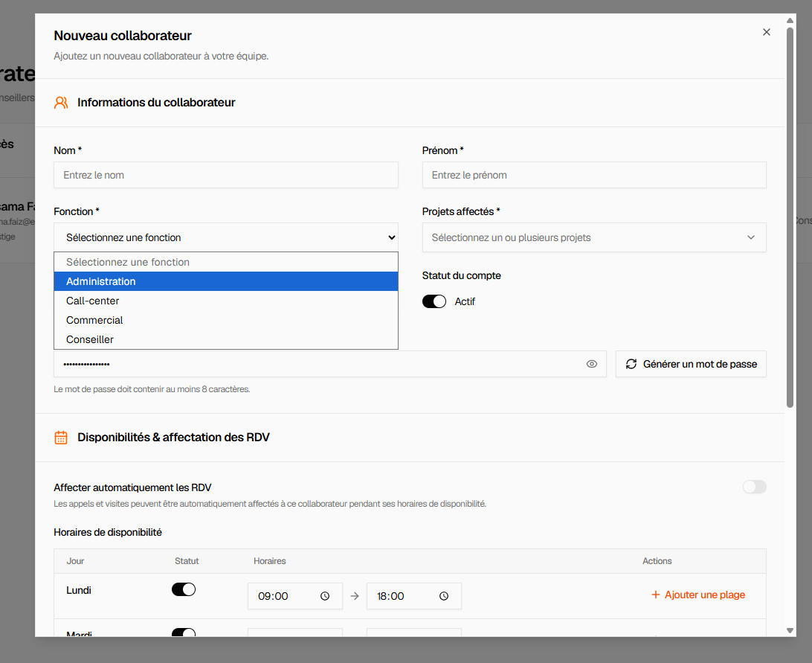This screenshot has height=663, width=812.
Task: Toggle the Actif account status switch
Action: pos(434,301)
